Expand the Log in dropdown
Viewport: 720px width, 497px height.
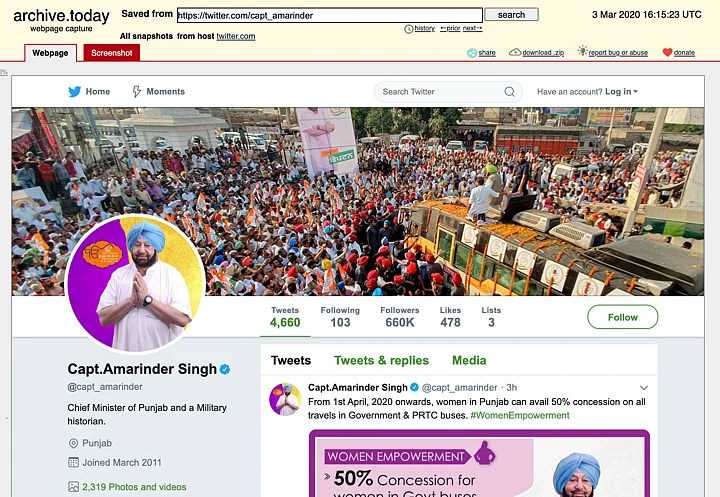click(621, 91)
